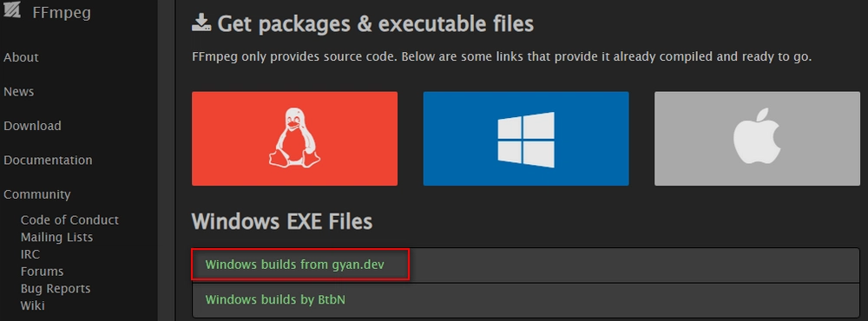The height and width of the screenshot is (321, 868).
Task: Select the Windows logo download tile
Action: [526, 138]
